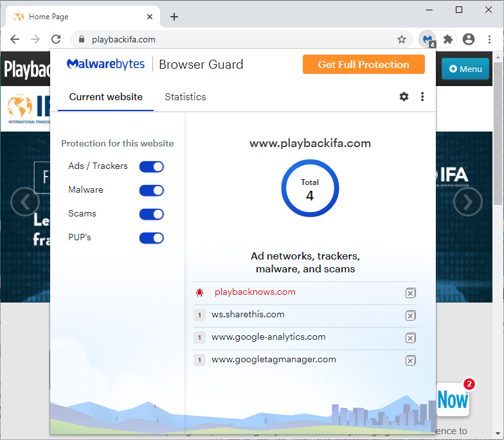Image resolution: width=504 pixels, height=440 pixels.
Task: Click count badge beside www.googletagmanager.com
Action: (x=199, y=360)
